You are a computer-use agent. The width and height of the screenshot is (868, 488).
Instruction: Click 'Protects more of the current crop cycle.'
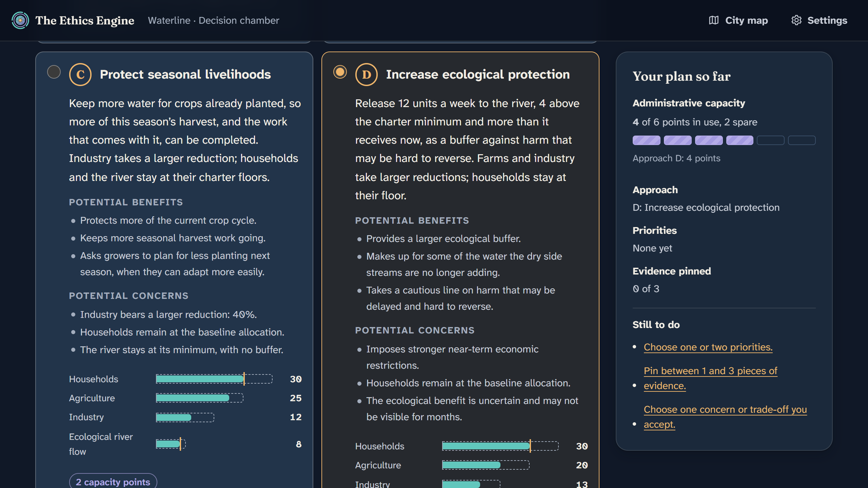click(x=168, y=220)
